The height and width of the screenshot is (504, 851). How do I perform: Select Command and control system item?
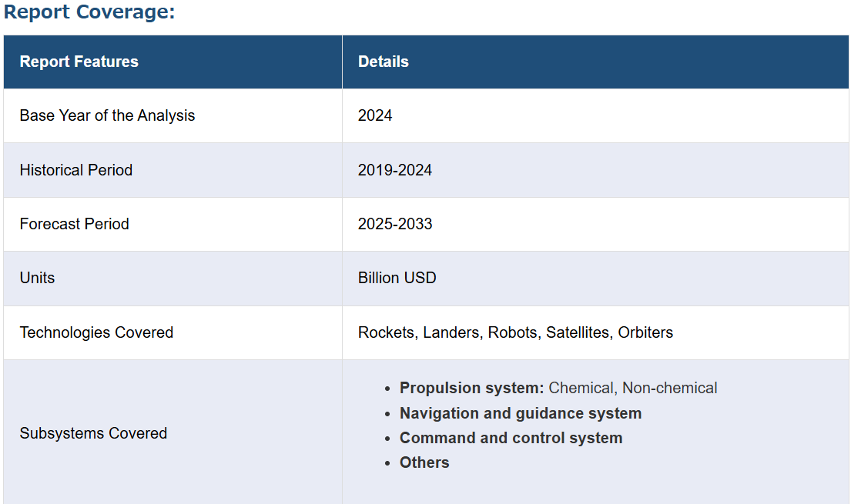coord(511,438)
